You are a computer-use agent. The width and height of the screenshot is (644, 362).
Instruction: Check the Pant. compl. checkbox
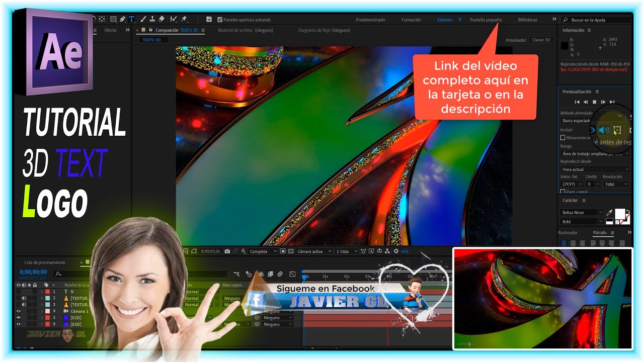click(563, 192)
